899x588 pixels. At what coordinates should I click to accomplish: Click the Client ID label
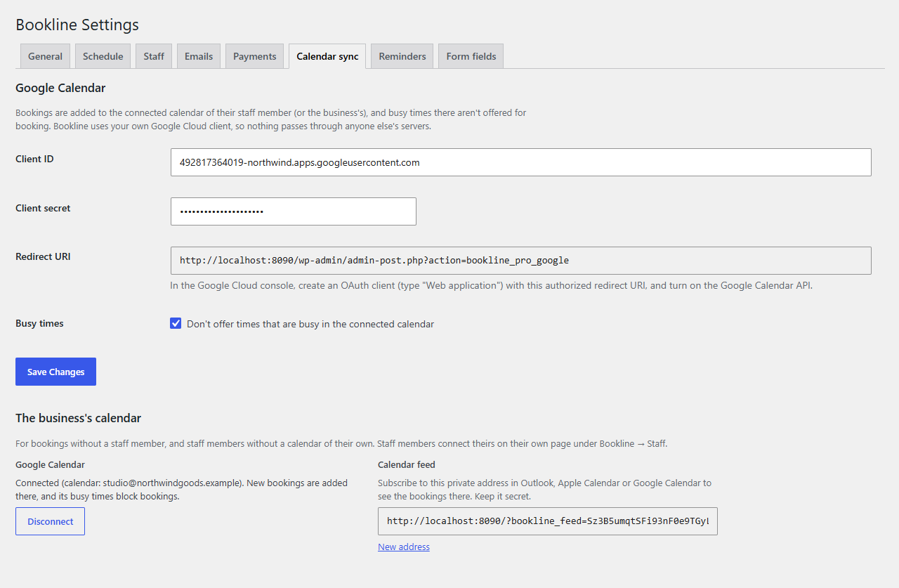coord(34,159)
